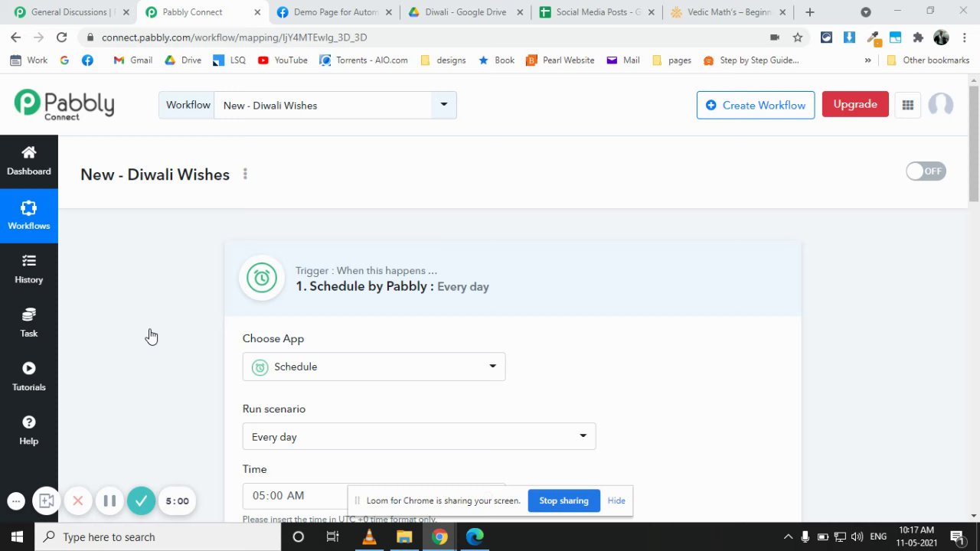
Task: Click the browser address bar
Action: [429, 37]
